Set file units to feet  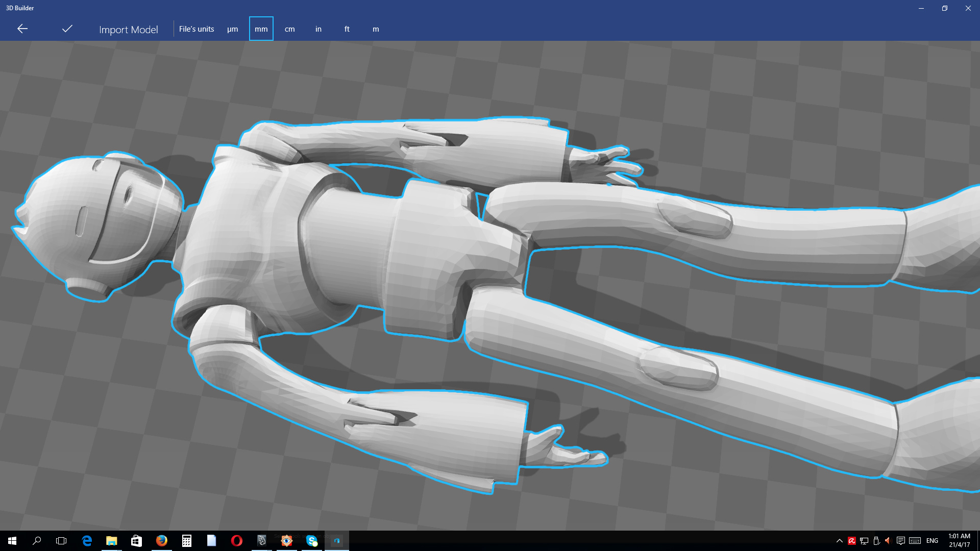(x=347, y=29)
